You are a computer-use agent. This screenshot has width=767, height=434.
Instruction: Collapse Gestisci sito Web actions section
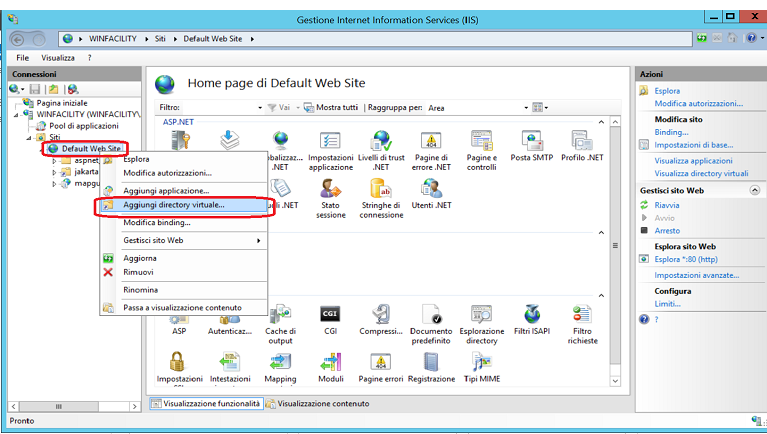[755, 190]
